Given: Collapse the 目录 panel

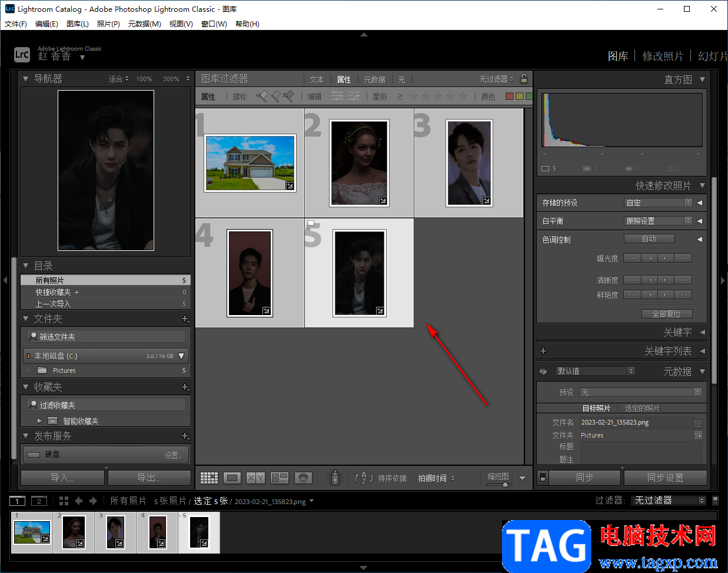Looking at the screenshot, I should click(x=25, y=266).
